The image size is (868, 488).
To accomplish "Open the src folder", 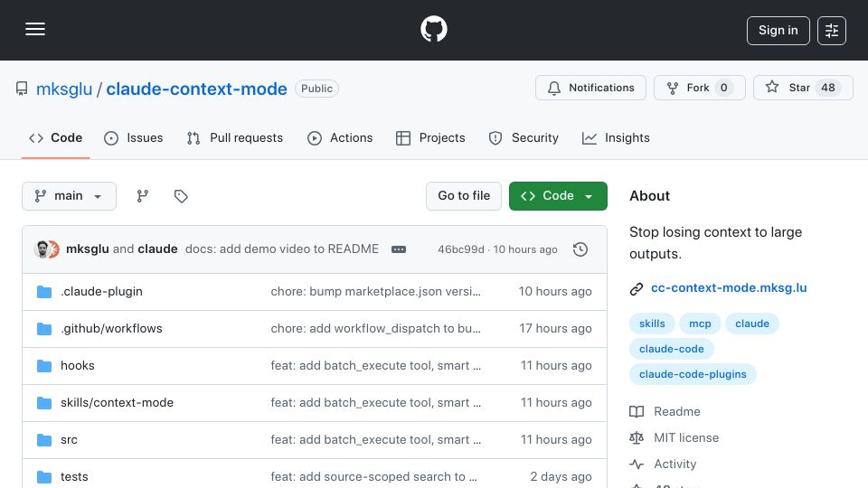I will tap(69, 440).
